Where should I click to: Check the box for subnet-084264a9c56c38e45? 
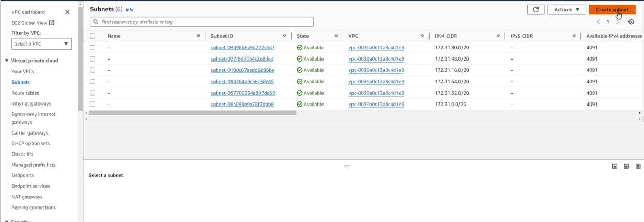(x=93, y=82)
